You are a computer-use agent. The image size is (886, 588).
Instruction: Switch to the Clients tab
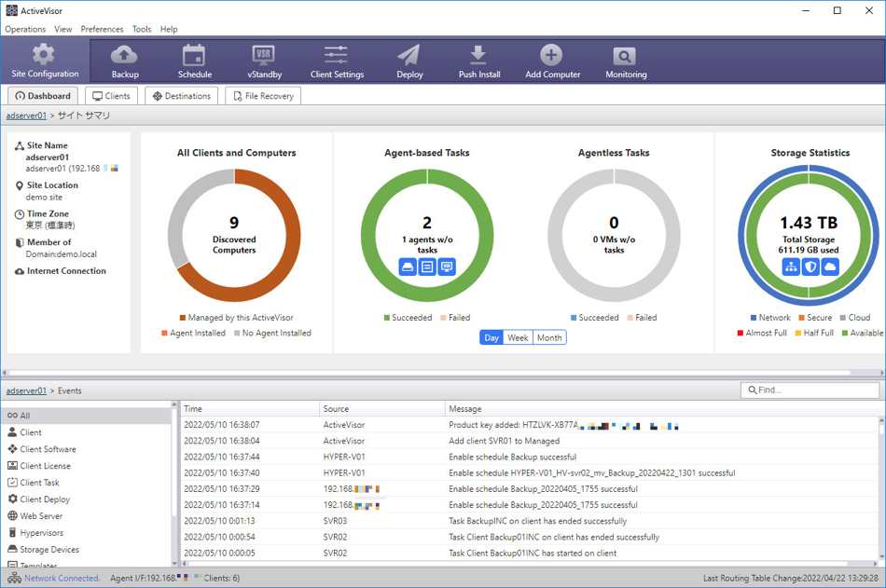pyautogui.click(x=111, y=96)
